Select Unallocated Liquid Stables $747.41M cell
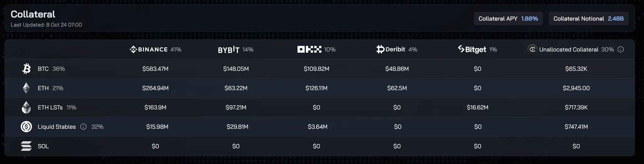Image resolution: width=644 pixels, height=164 pixels. click(x=576, y=127)
